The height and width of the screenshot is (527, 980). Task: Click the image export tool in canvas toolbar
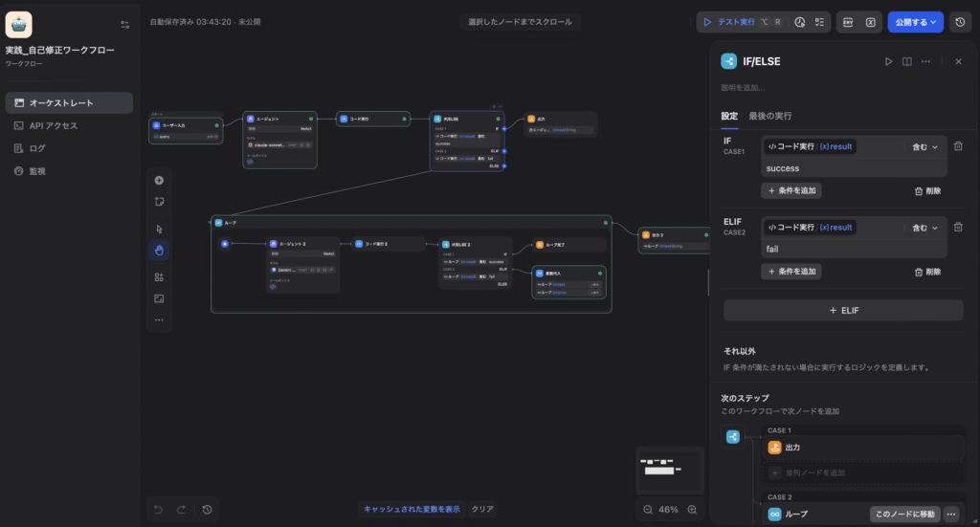159,298
